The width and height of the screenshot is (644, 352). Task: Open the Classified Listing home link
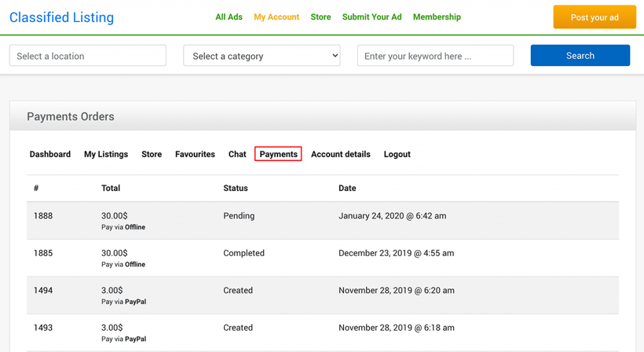pos(62,17)
